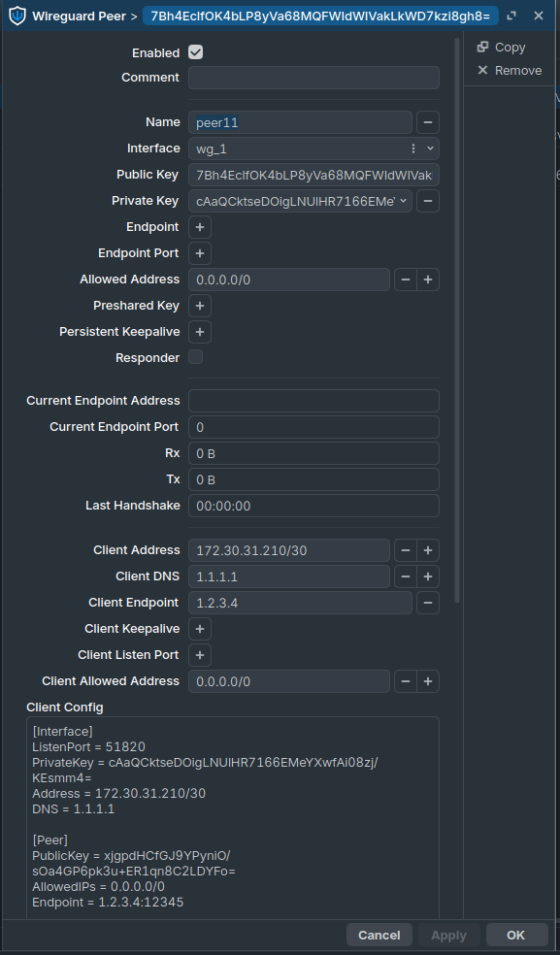560x955 pixels.
Task: Remove Client Endpoint using minus icon
Action: point(428,603)
